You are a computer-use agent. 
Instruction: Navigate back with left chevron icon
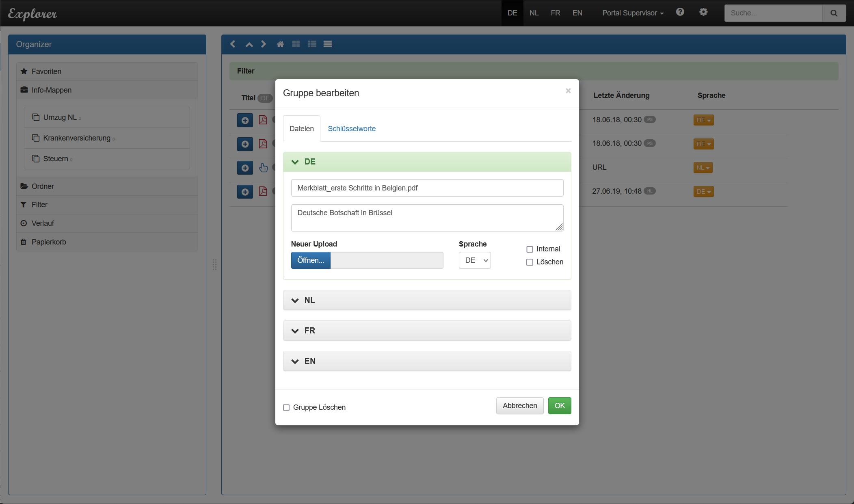tap(233, 44)
